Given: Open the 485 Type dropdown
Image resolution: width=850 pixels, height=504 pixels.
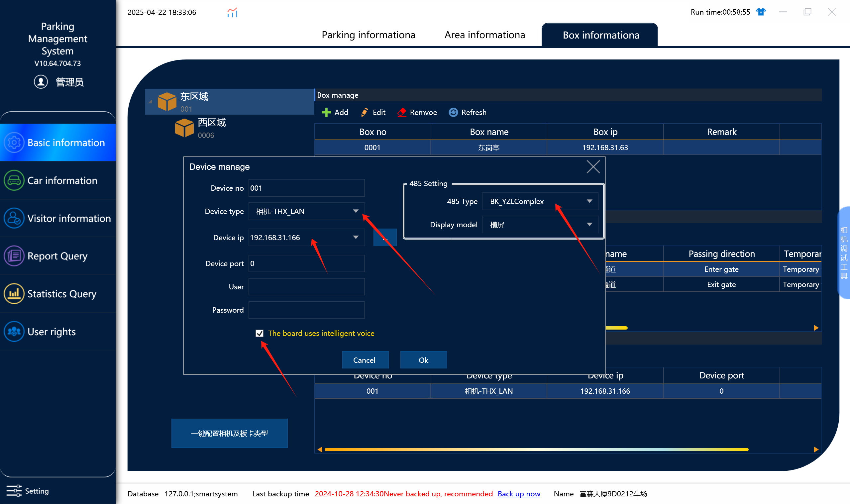Looking at the screenshot, I should tap(540, 201).
